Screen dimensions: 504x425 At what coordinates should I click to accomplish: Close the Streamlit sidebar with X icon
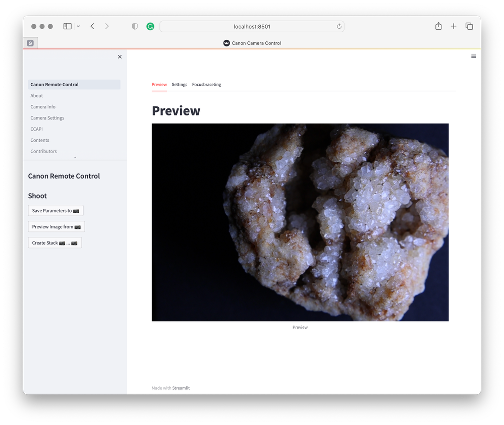pyautogui.click(x=120, y=57)
